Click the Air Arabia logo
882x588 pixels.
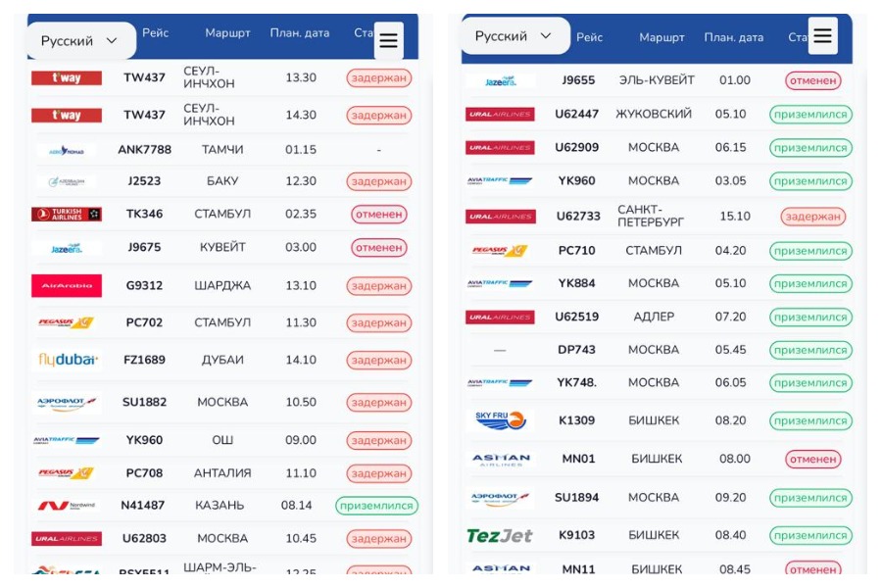coord(67,286)
